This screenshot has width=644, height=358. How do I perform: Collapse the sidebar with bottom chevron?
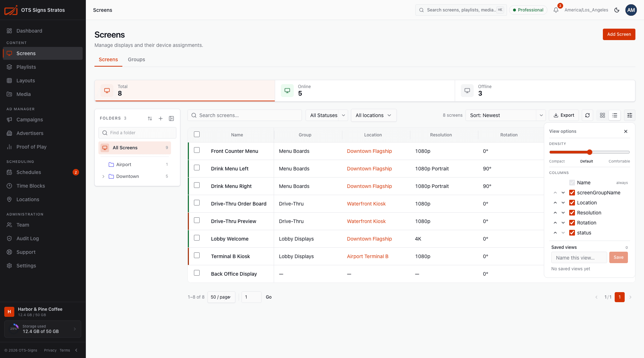(x=76, y=350)
